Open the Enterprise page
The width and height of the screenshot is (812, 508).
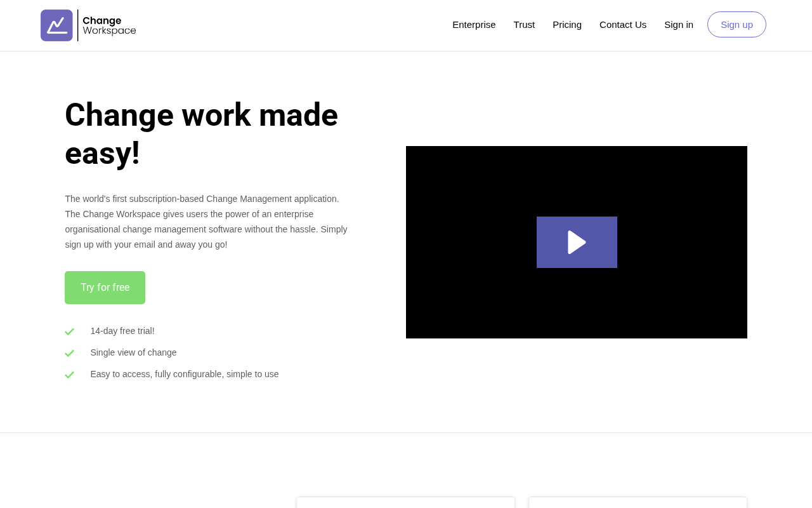[474, 25]
